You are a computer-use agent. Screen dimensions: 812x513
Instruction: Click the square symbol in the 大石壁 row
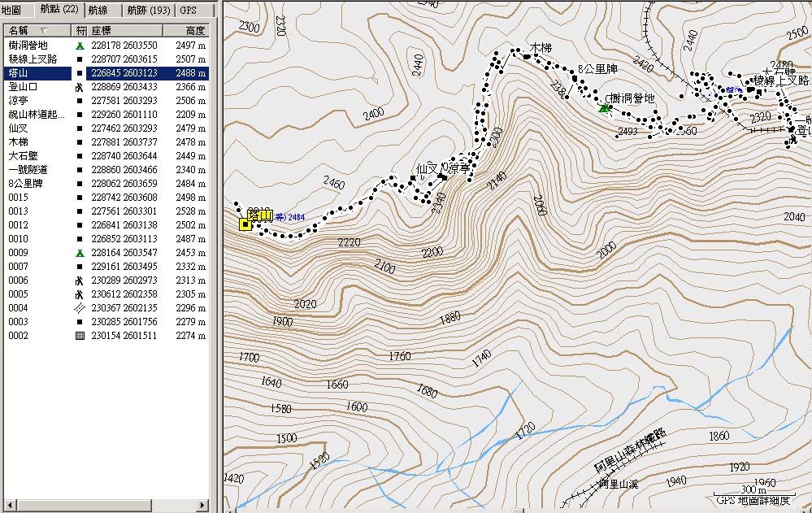tap(80, 156)
